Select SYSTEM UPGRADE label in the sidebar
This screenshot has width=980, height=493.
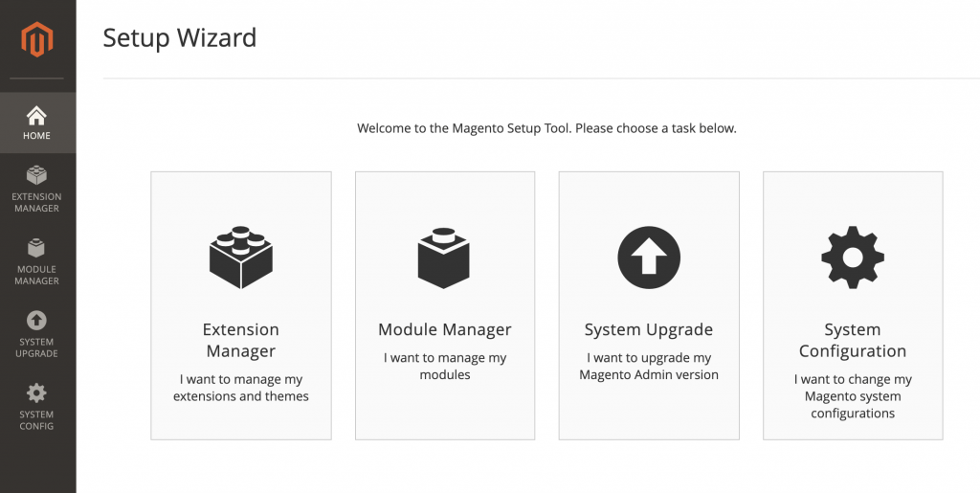pyautogui.click(x=37, y=347)
